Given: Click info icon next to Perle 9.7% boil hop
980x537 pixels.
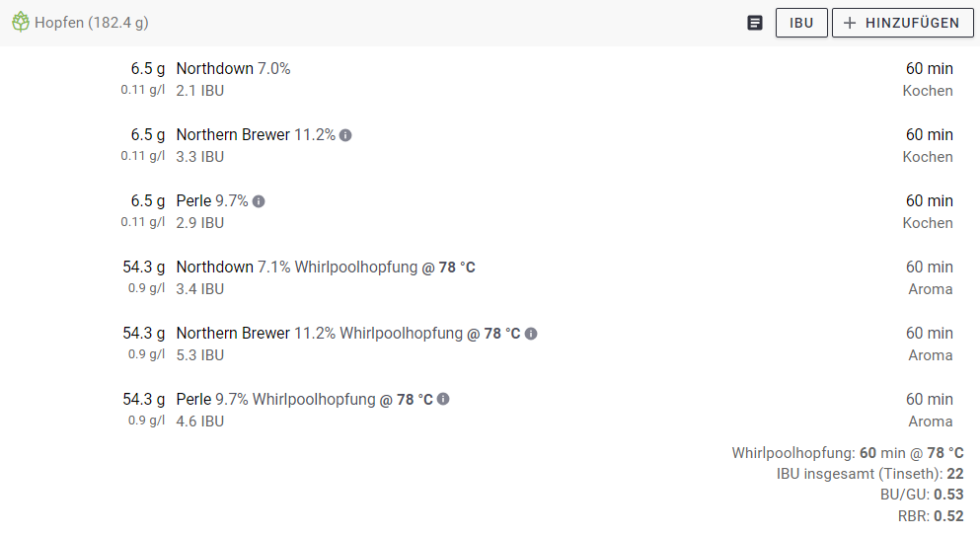Looking at the screenshot, I should (259, 201).
